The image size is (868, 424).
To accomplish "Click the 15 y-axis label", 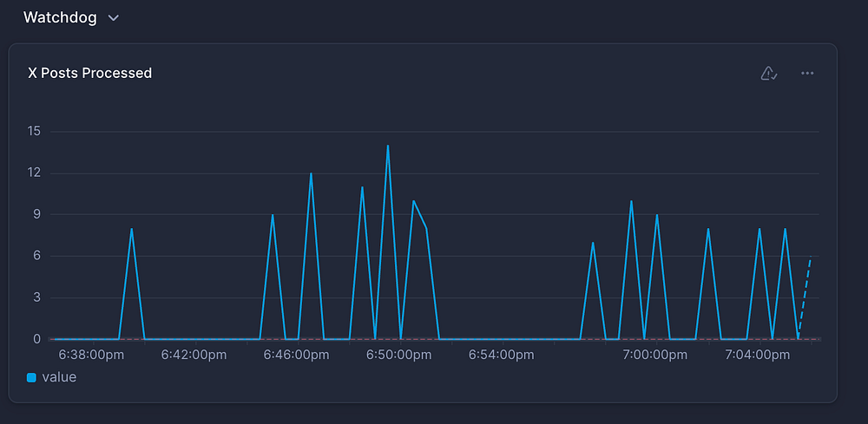I will point(34,132).
